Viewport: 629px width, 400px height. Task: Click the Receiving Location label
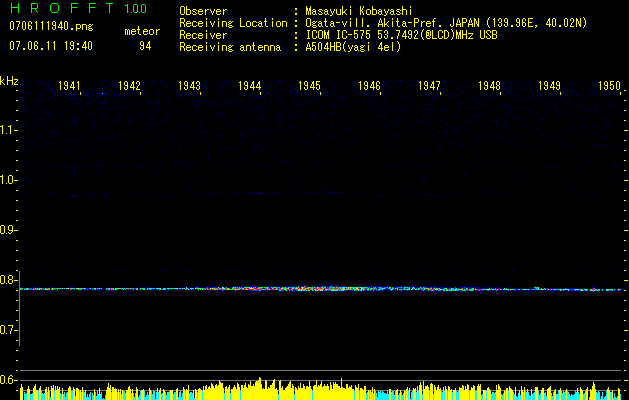233,23
